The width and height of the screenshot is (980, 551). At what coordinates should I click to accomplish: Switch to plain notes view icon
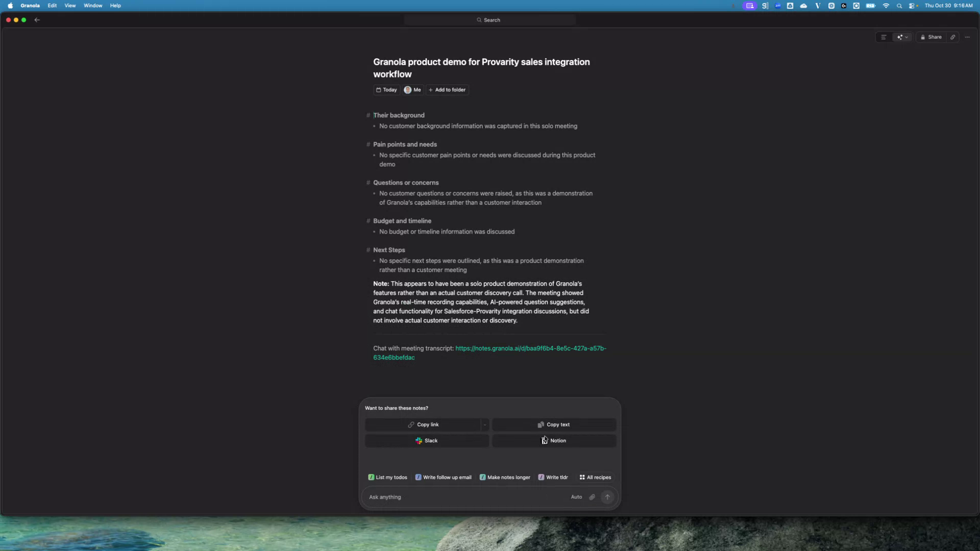click(883, 37)
